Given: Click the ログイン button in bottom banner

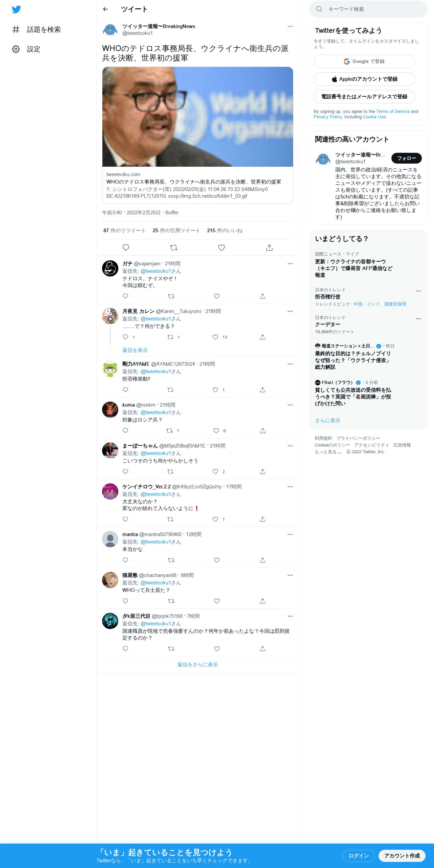Looking at the screenshot, I should 358,855.
